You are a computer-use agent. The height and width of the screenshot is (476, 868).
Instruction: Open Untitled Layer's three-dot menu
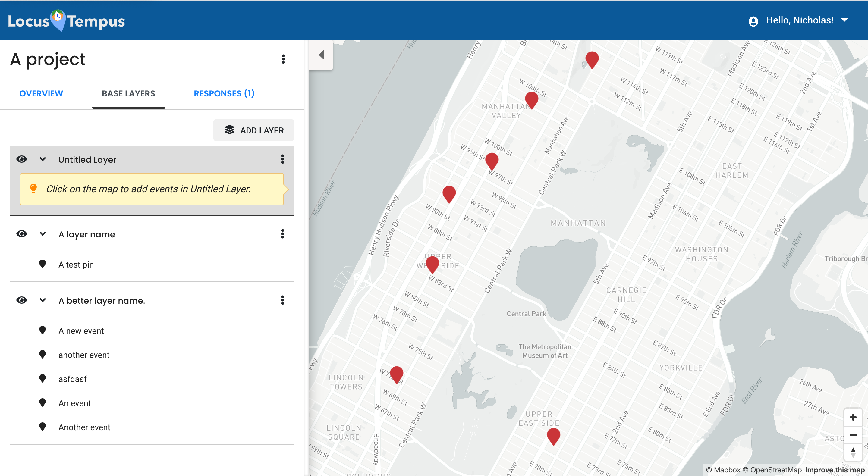pos(282,159)
